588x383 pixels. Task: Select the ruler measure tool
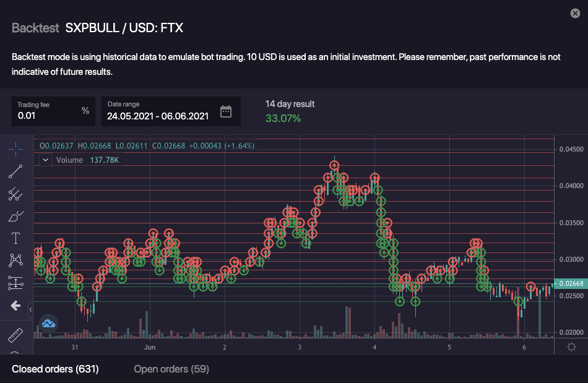[15, 335]
